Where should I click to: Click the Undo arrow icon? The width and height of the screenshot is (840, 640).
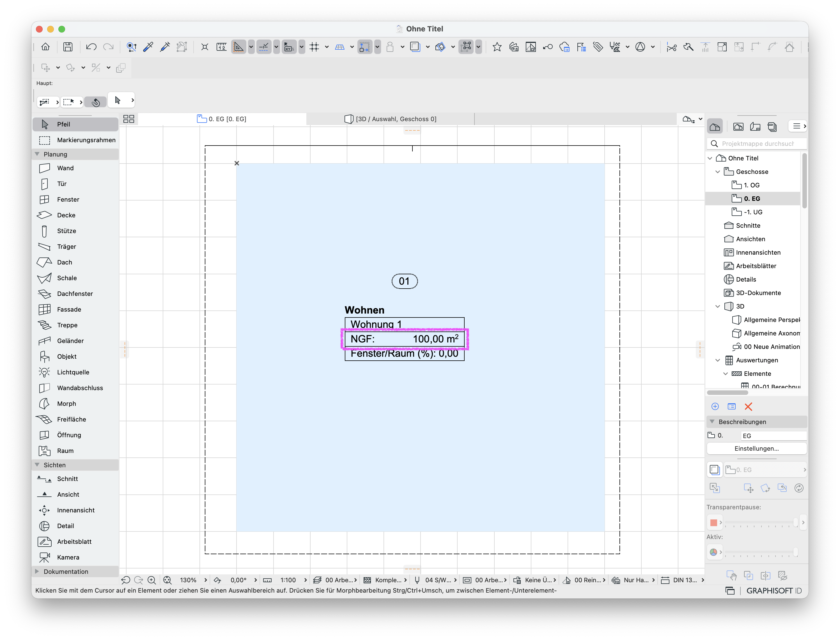pos(91,47)
